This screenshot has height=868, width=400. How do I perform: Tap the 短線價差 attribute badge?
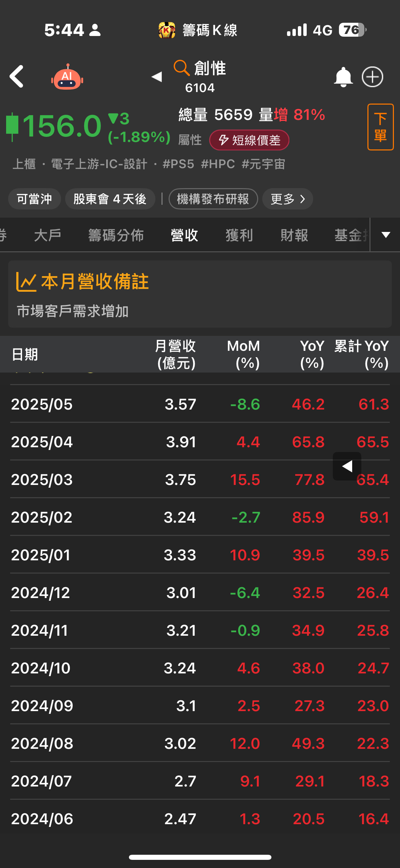coord(249,140)
